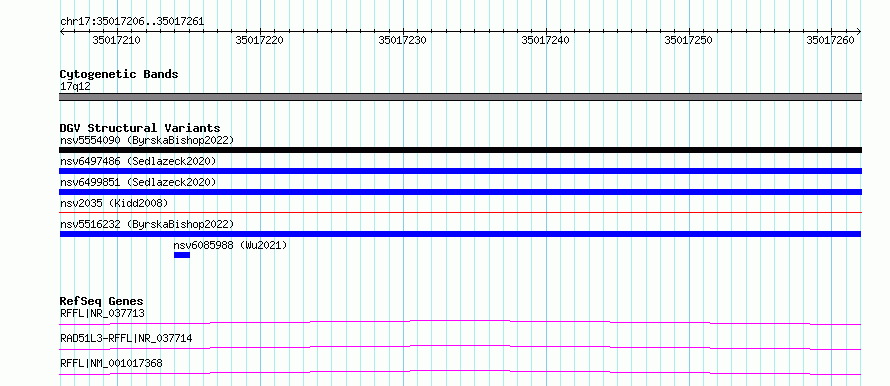Click the blue nsv6499851 variant bar
The image size is (890, 386).
click(460, 192)
